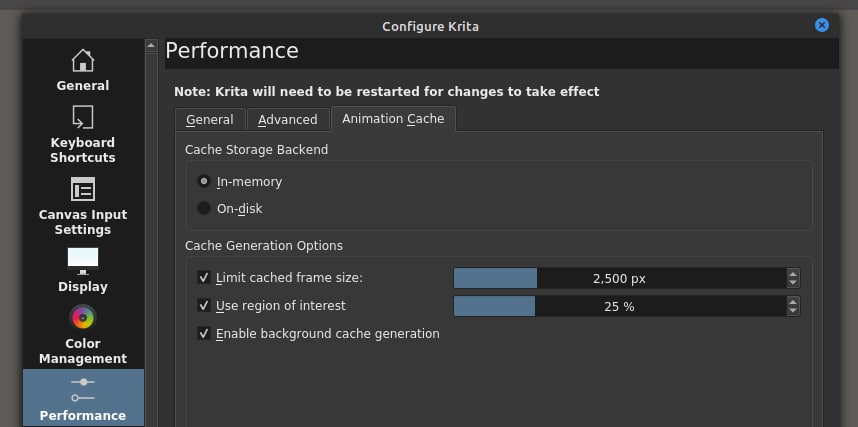Increase region of interest percent up arrow
The width and height of the screenshot is (858, 427).
point(793,302)
